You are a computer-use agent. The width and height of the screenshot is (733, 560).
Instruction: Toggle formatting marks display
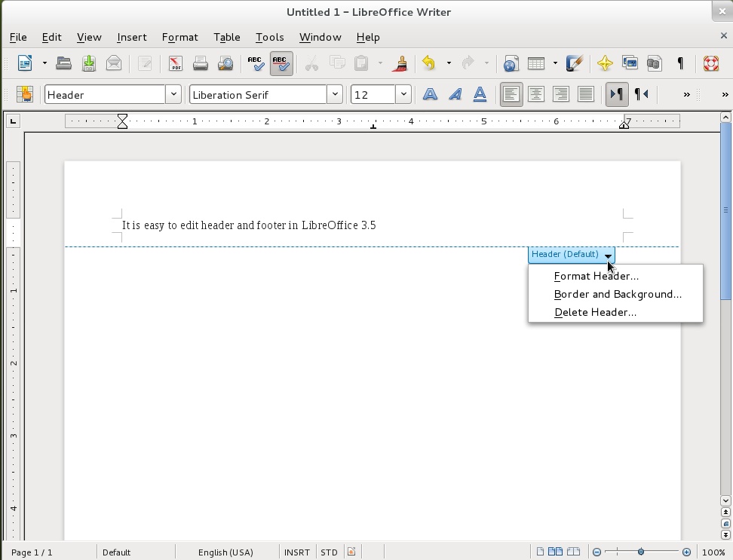point(679,63)
